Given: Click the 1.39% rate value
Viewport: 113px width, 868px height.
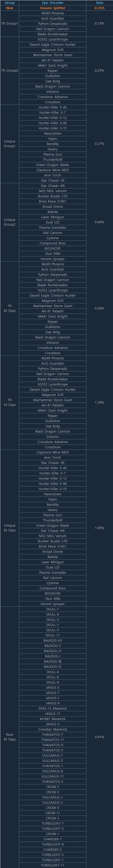Looking at the screenshot, I should pos(100,402).
